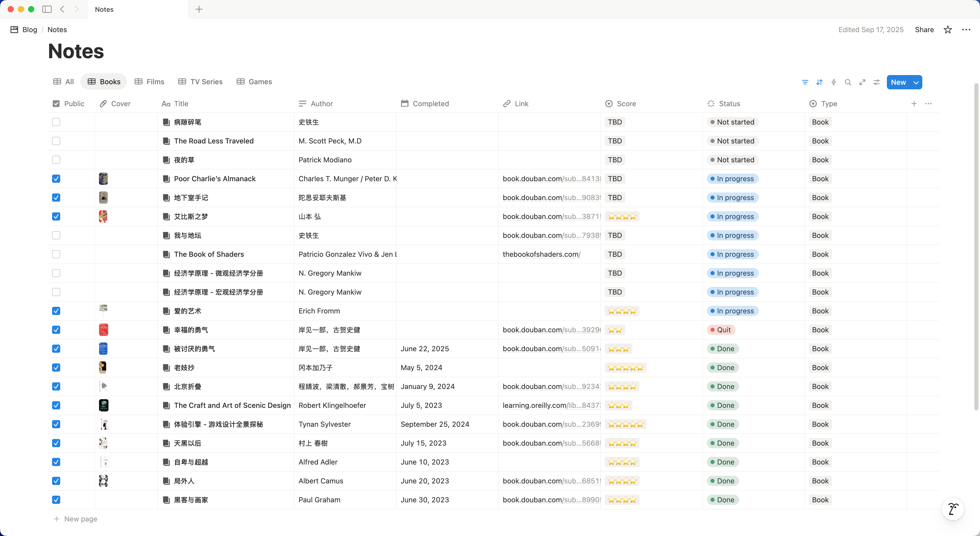The image size is (980, 536).
Task: Open the filter icon in database toolbar
Action: 805,82
